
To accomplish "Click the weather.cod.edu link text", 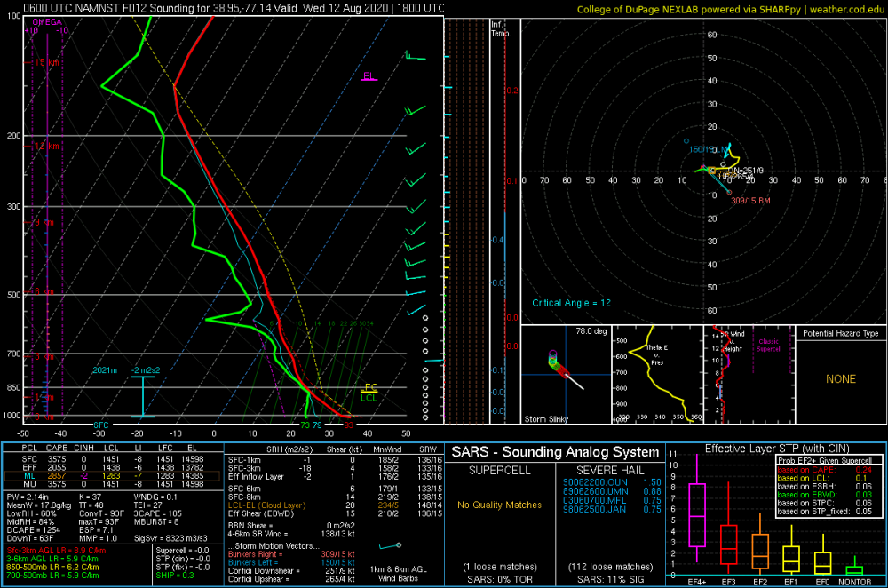I will (x=846, y=10).
